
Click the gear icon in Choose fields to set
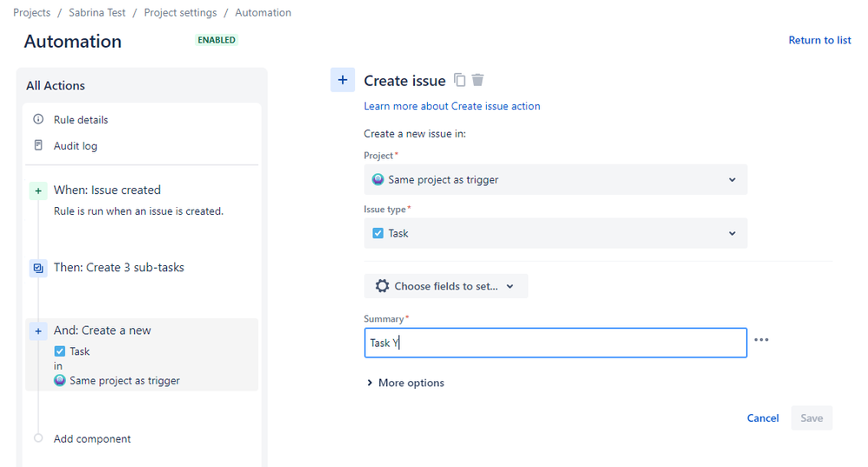pos(382,286)
